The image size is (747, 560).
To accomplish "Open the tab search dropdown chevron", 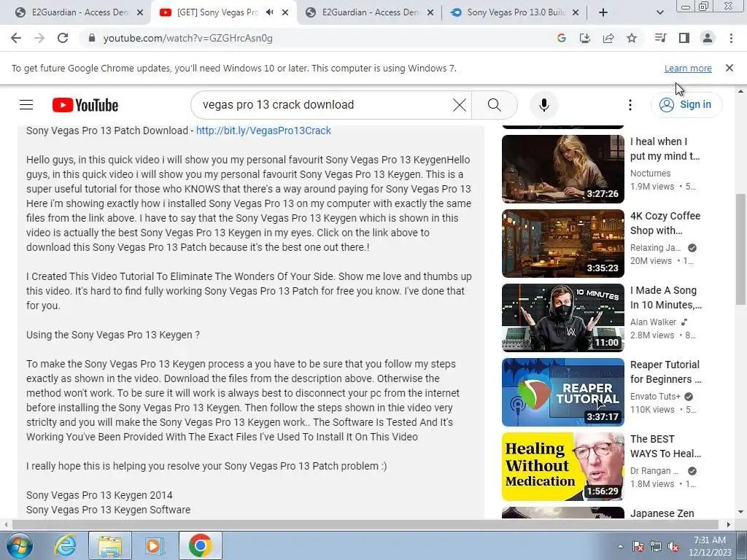I will click(659, 12).
